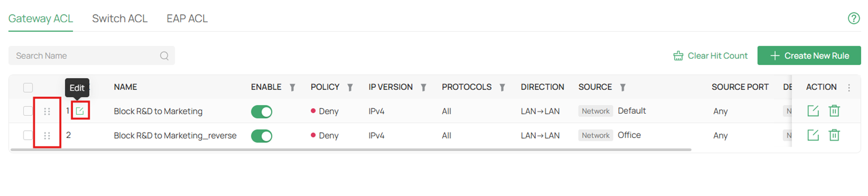The image size is (868, 196).
Task: Open the POLICY column filter
Action: point(350,87)
